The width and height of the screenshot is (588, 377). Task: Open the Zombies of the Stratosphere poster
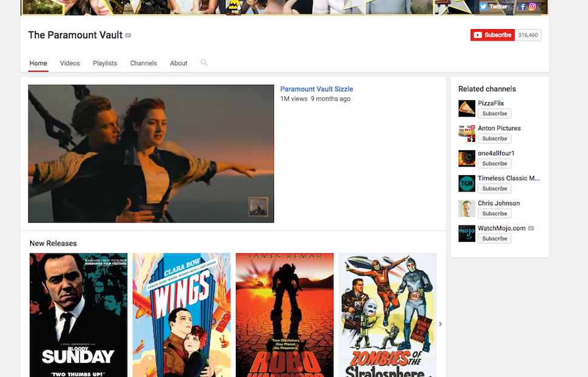(388, 315)
